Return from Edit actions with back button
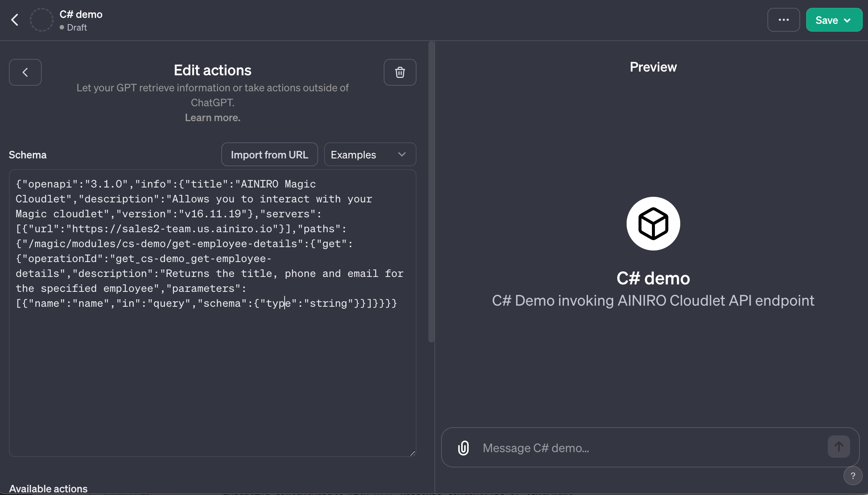The width and height of the screenshot is (868, 495). click(x=25, y=72)
